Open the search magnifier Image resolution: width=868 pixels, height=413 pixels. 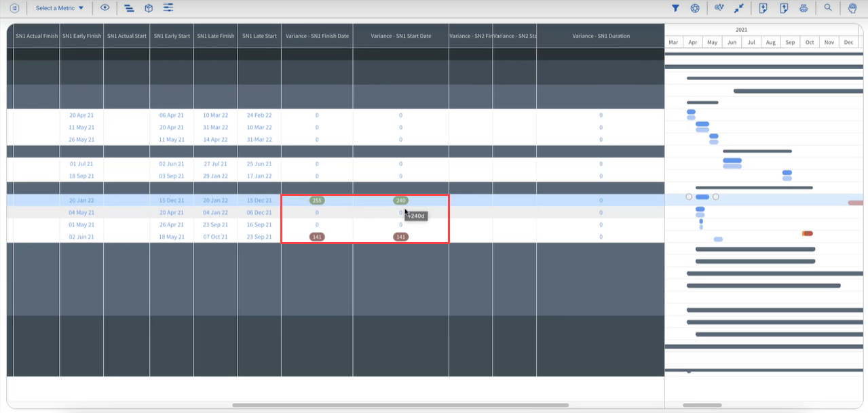point(828,8)
